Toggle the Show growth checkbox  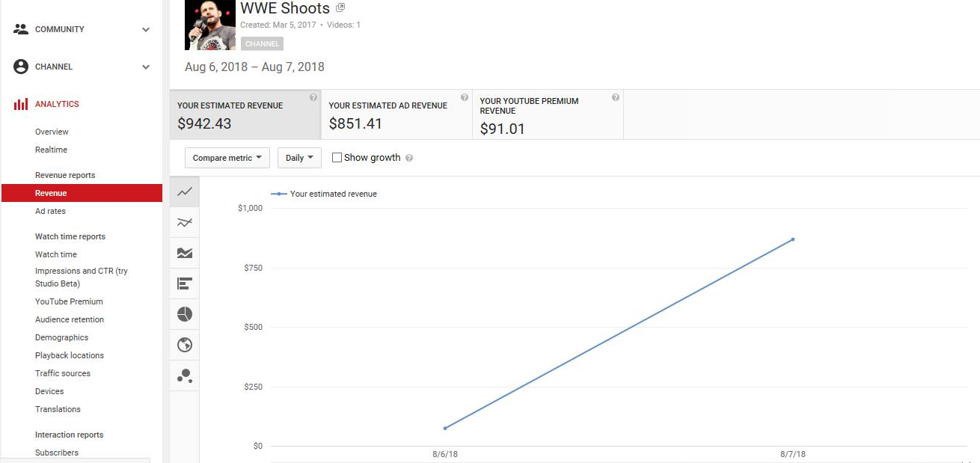(337, 158)
